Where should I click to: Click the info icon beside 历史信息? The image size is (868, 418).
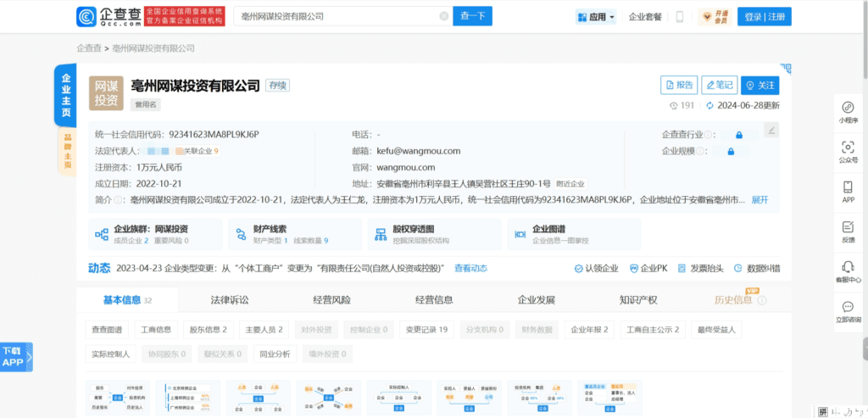point(762,300)
